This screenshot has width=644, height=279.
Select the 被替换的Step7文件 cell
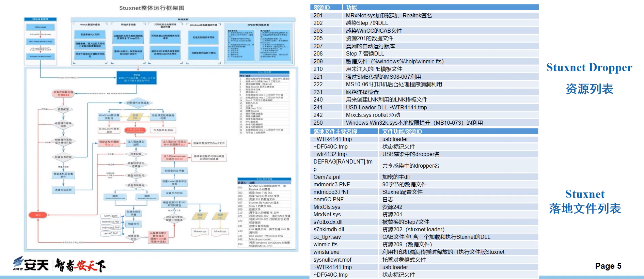point(458,222)
